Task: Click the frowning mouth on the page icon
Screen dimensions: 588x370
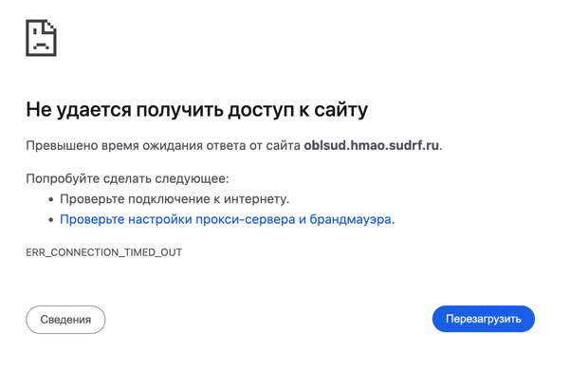Action: point(41,46)
